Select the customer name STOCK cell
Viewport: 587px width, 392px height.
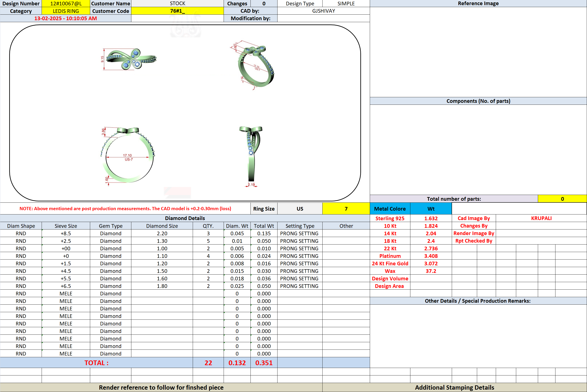tap(177, 3)
